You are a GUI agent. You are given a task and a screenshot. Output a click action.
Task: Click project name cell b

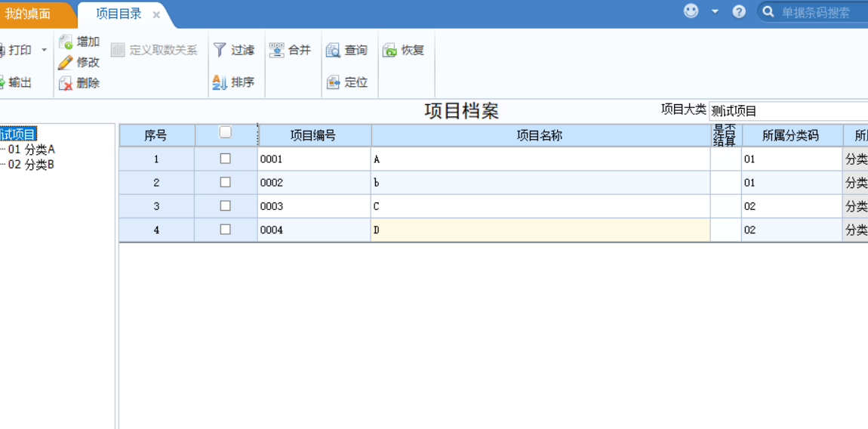[541, 183]
